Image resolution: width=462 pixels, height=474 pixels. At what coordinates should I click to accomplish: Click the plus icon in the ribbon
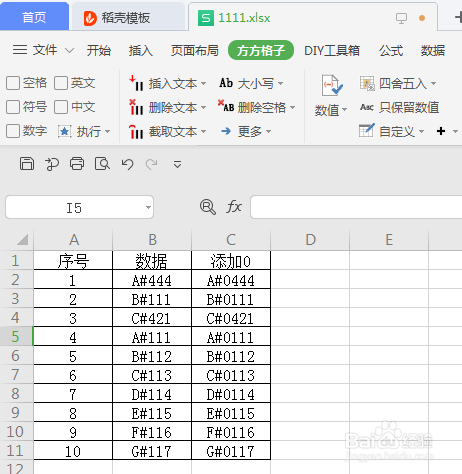click(x=441, y=131)
